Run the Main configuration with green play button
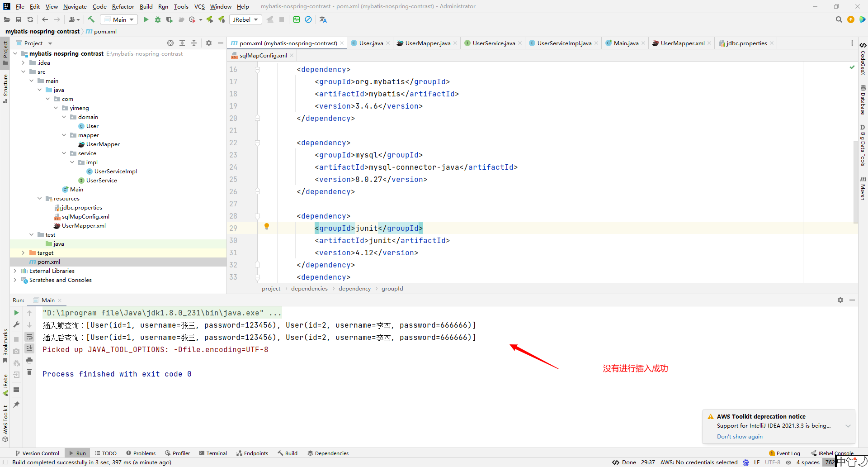868x467 pixels. [x=146, y=19]
